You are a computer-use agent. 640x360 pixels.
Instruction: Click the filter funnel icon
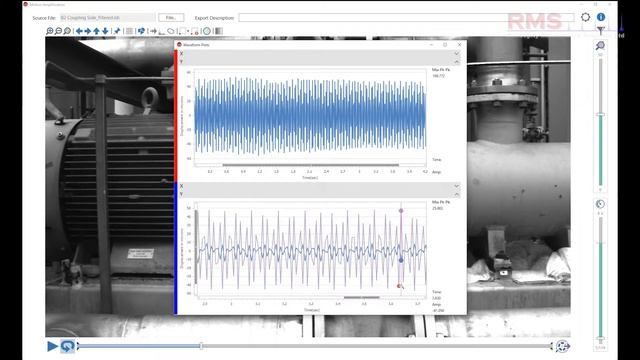(600, 31)
